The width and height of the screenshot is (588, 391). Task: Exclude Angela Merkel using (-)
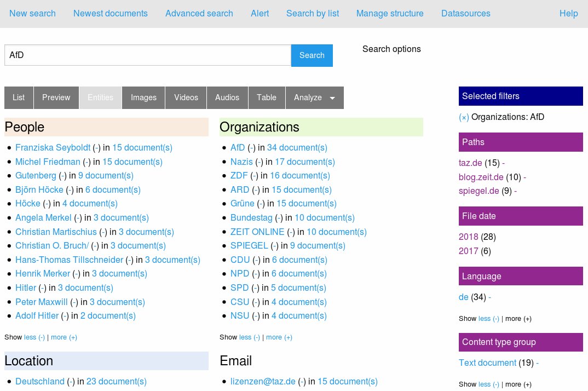tap(78, 217)
